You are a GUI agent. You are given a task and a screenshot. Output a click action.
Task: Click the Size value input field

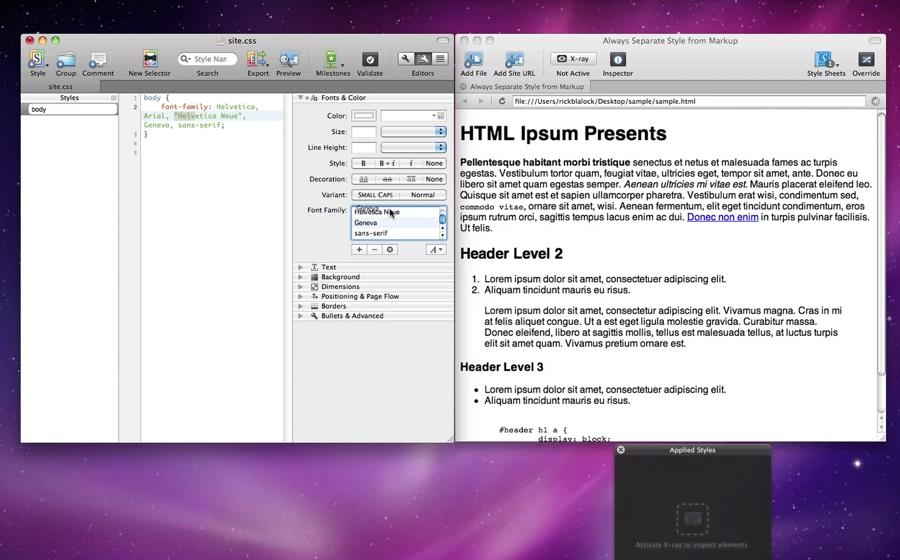pyautogui.click(x=364, y=131)
